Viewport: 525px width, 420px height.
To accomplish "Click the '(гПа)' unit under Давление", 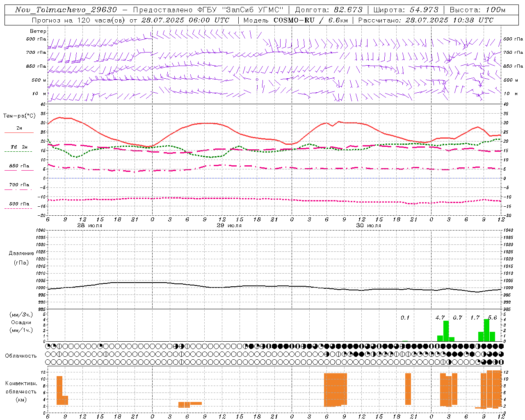I will [21, 262].
